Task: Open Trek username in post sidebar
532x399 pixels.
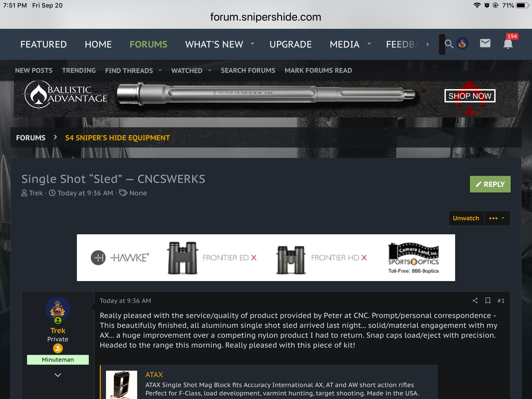Action: point(58,330)
